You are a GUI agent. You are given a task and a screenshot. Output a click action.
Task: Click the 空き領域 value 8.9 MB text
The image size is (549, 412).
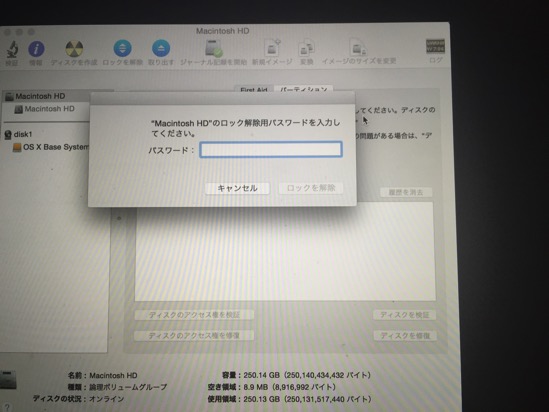290,387
